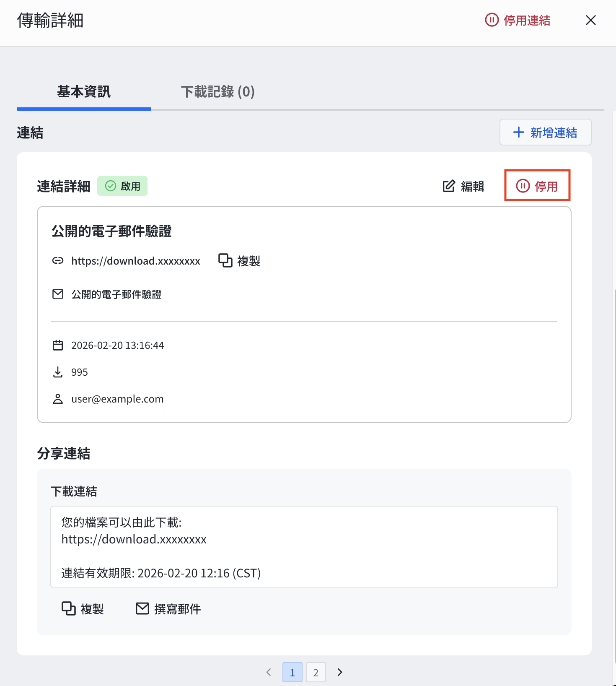Switch to the 基本資訊 tab

point(84,91)
